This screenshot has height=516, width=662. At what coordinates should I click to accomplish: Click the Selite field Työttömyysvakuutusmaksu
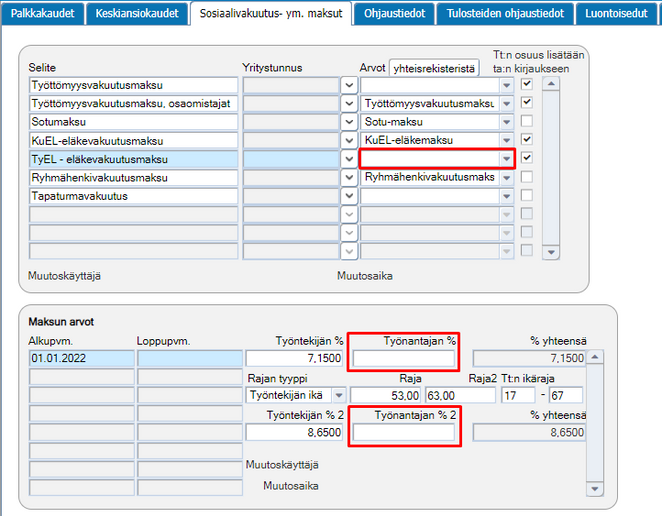click(x=133, y=85)
